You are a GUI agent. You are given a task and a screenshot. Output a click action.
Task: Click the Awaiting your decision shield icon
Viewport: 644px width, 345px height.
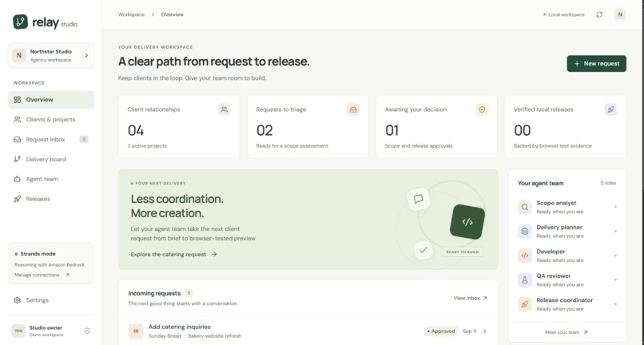tap(482, 109)
